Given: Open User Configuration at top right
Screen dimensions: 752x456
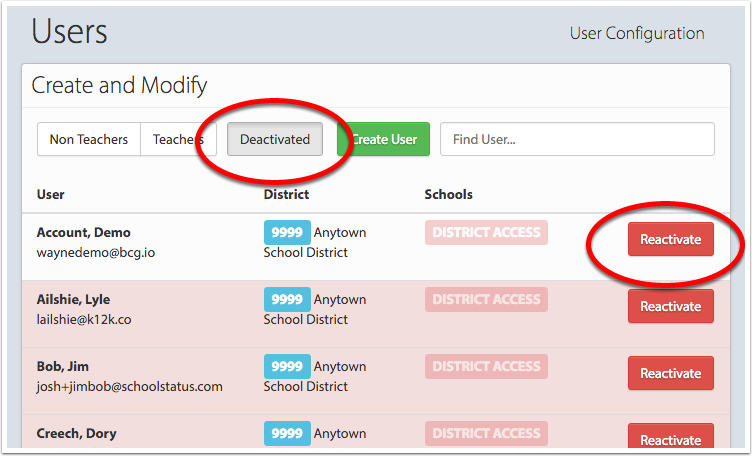Looking at the screenshot, I should (x=637, y=34).
